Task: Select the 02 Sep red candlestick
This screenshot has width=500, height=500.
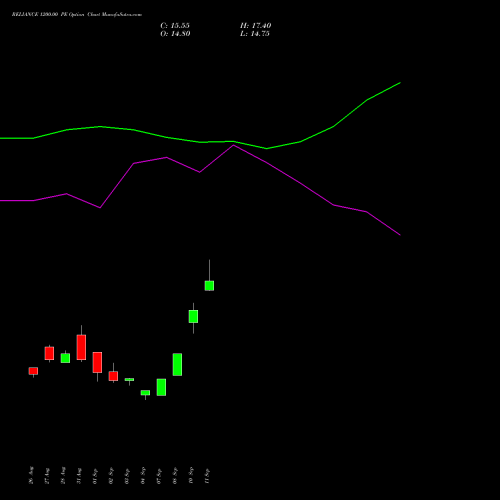Action: click(113, 376)
